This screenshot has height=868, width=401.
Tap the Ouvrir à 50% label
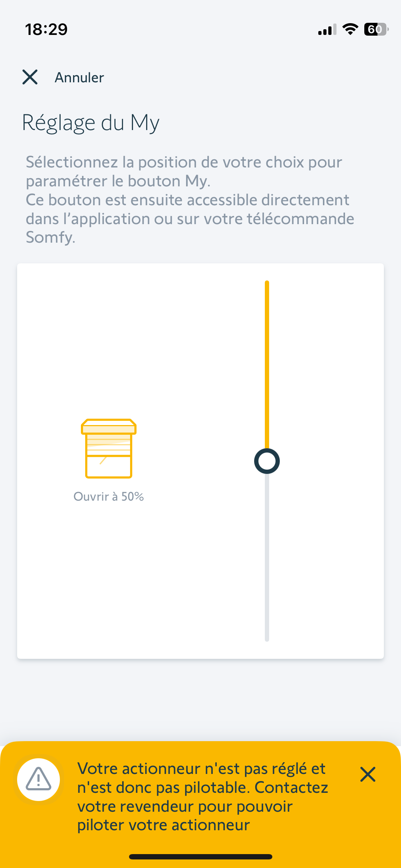109,496
